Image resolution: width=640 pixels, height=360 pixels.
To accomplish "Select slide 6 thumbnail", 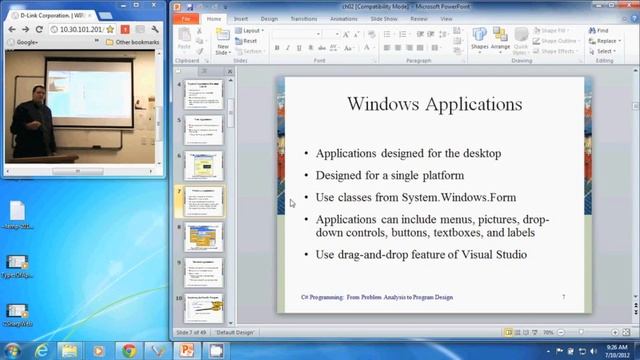I will tap(204, 166).
